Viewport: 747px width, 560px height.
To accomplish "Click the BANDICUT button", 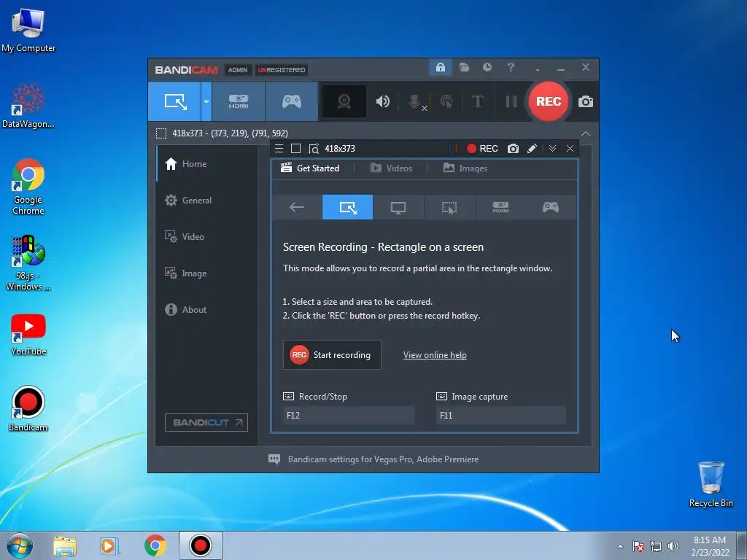I will 206,422.
